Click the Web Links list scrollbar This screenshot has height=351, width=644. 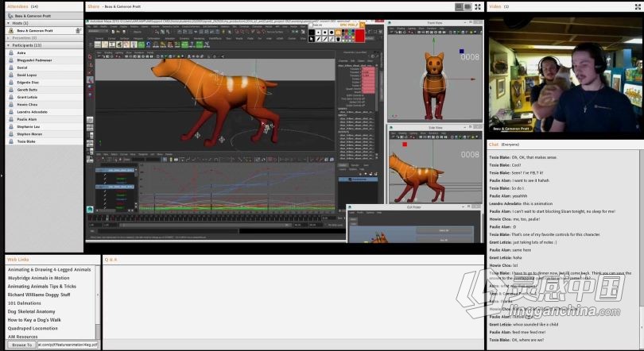click(x=98, y=303)
